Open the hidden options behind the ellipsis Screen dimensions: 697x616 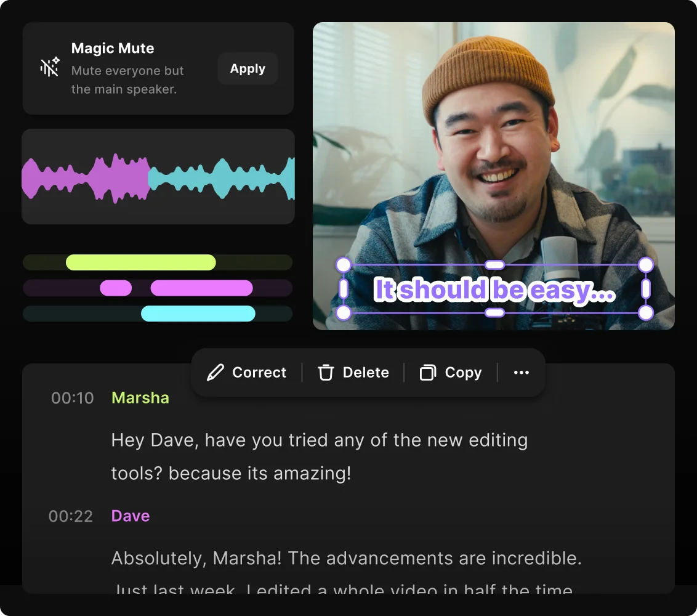click(x=522, y=372)
